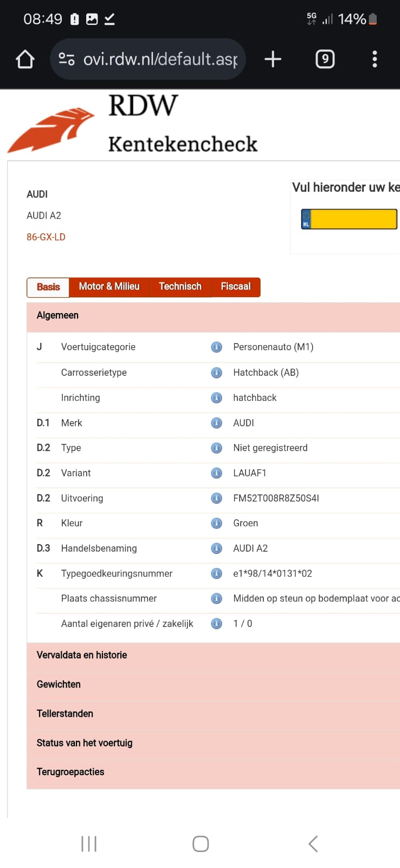Image resolution: width=400 pixels, height=868 pixels.
Task: Click info icon for Aantal eigenaren
Action: click(216, 624)
